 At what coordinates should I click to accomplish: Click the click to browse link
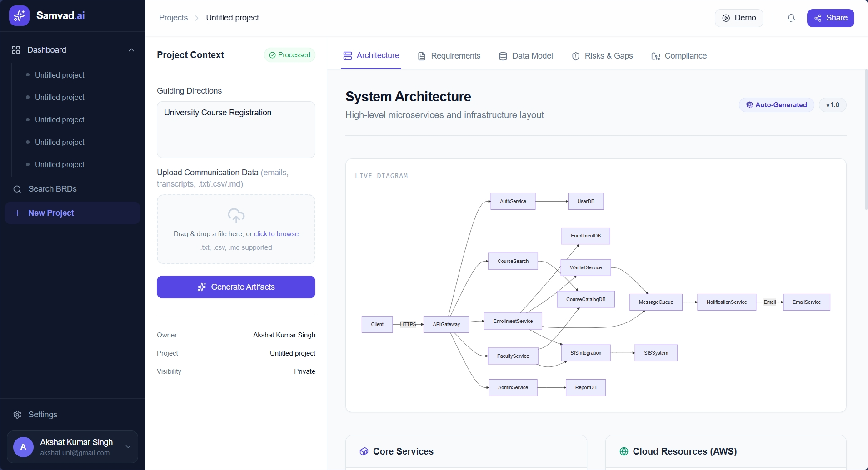(276, 233)
